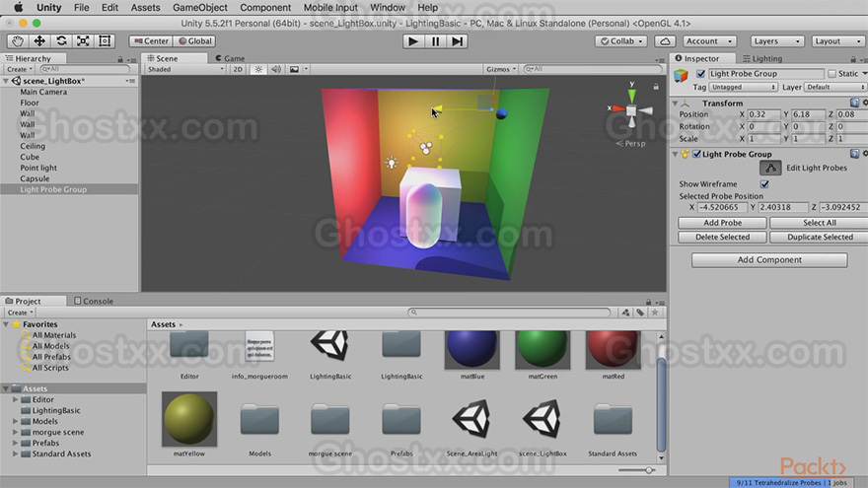Select the Scale tool
868x488 pixels.
(83, 41)
